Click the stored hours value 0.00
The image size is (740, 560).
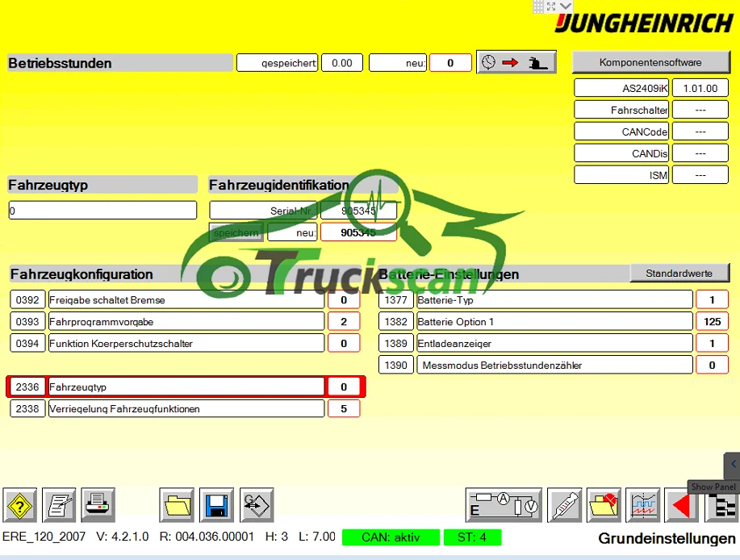click(x=342, y=63)
